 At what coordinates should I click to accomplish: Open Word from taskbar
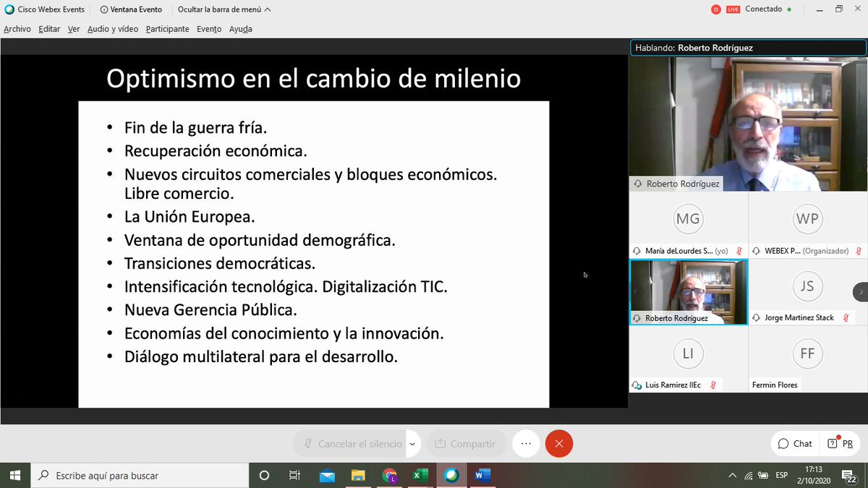[482, 475]
